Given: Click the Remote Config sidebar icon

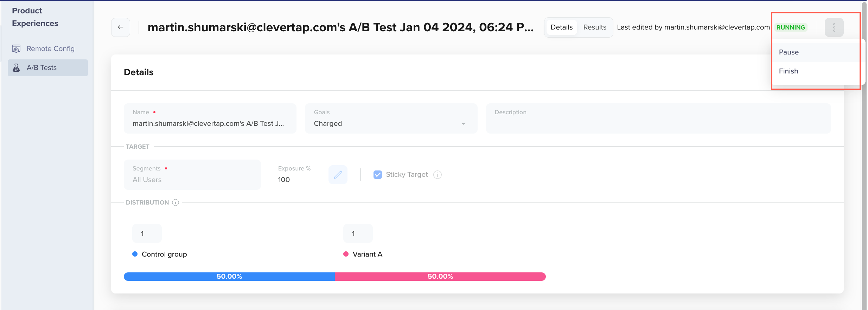Looking at the screenshot, I should coord(16,49).
